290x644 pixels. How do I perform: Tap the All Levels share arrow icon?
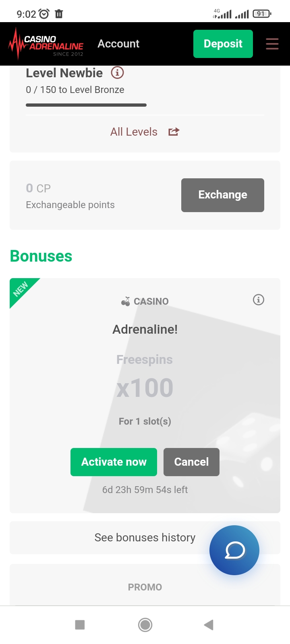point(174,132)
